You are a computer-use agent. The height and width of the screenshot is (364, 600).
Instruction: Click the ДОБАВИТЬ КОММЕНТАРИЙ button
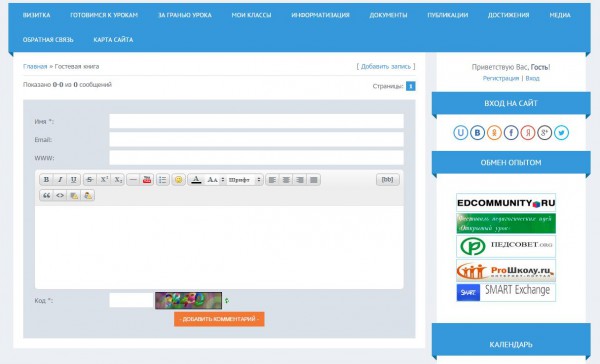pos(219,319)
